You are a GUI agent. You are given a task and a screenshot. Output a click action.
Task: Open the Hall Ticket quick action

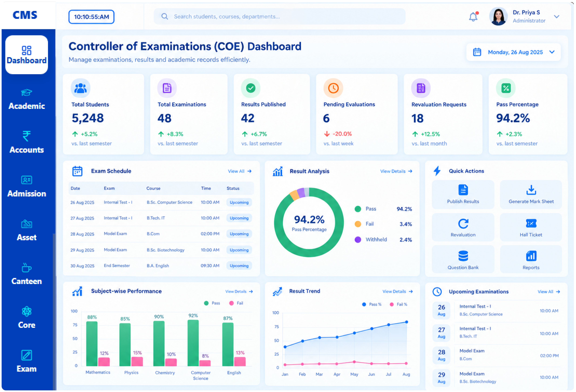[x=531, y=227]
